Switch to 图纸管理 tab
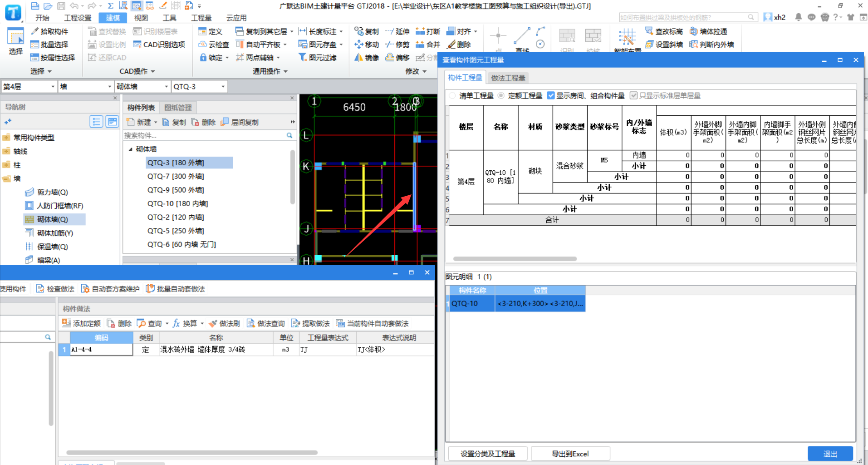This screenshot has height=465, width=868. point(178,108)
